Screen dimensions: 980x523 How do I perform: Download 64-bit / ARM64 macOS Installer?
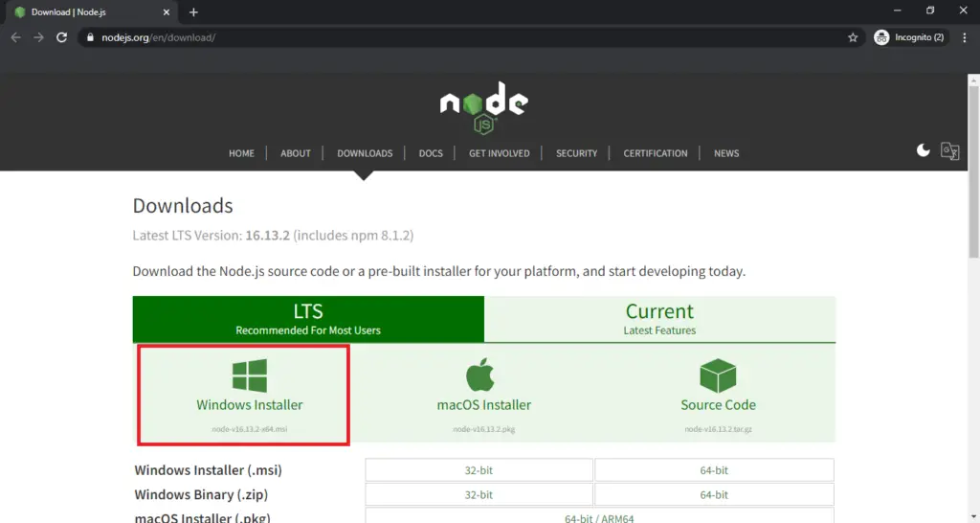click(x=599, y=518)
